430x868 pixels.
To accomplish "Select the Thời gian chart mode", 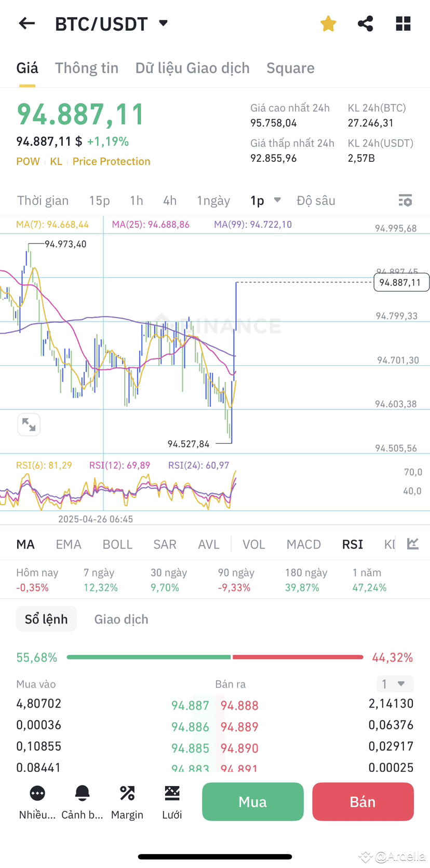I will [43, 201].
